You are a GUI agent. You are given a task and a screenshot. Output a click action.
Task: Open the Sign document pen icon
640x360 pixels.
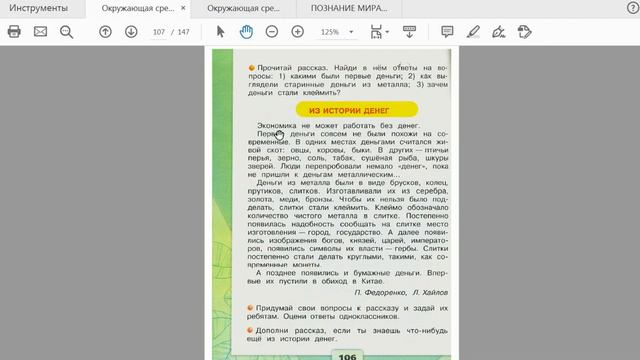click(499, 32)
